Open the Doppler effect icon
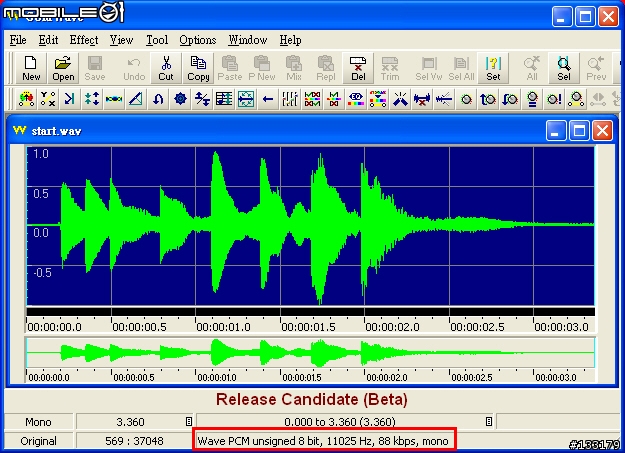625x453 pixels. coord(26,99)
